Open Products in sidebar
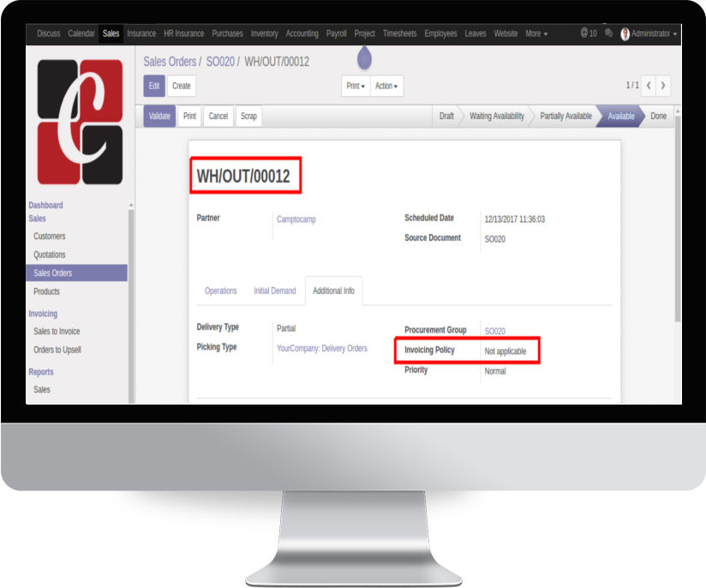 (x=46, y=291)
